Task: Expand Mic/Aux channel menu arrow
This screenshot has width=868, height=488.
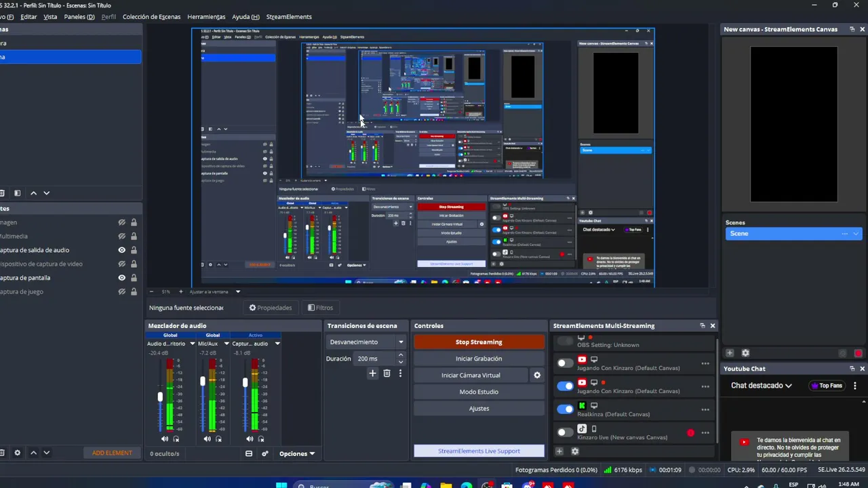Action: pos(226,344)
